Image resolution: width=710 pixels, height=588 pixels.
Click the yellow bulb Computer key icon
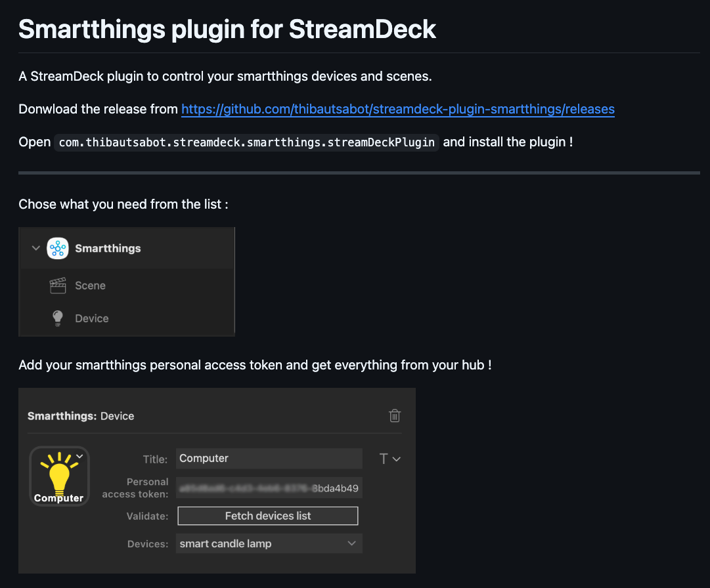[59, 477]
